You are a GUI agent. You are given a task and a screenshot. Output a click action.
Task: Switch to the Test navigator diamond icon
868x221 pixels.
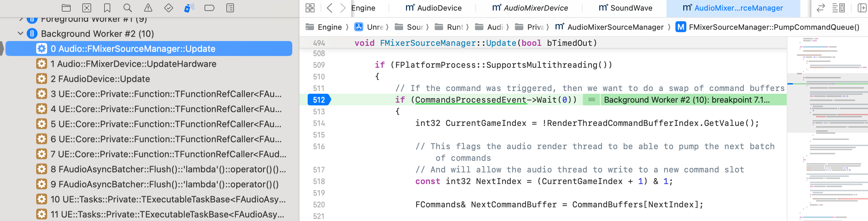coord(168,8)
